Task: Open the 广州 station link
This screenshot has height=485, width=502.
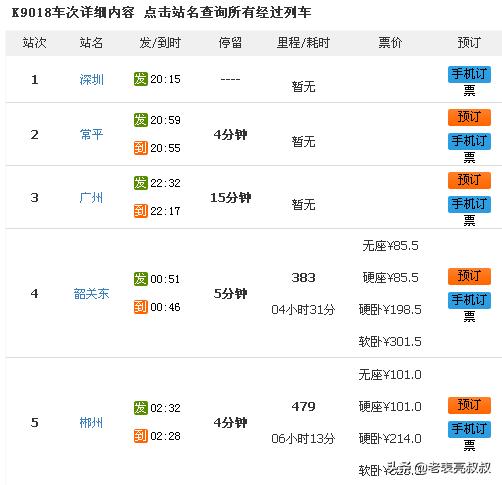Action: click(91, 198)
